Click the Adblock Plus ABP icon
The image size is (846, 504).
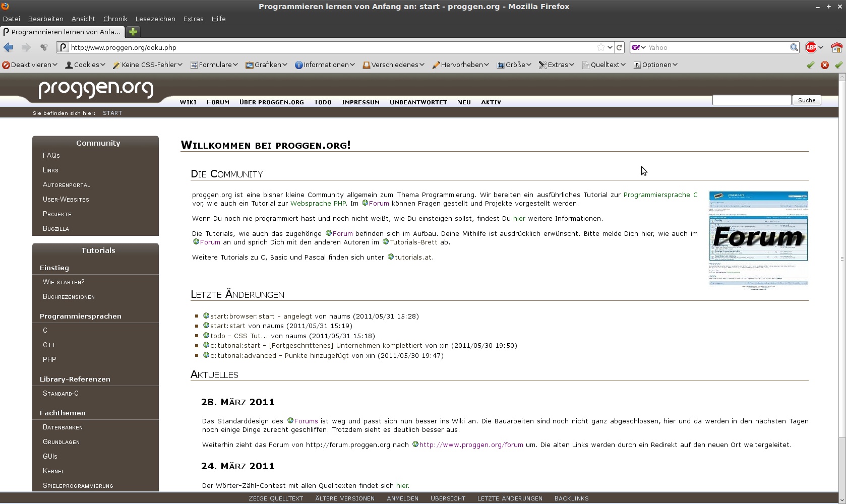tap(811, 47)
